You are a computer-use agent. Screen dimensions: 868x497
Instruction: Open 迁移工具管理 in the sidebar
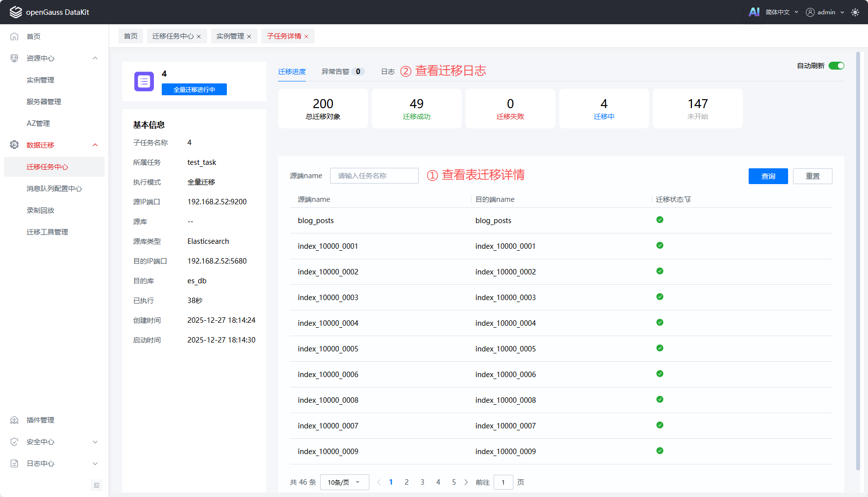pos(47,232)
